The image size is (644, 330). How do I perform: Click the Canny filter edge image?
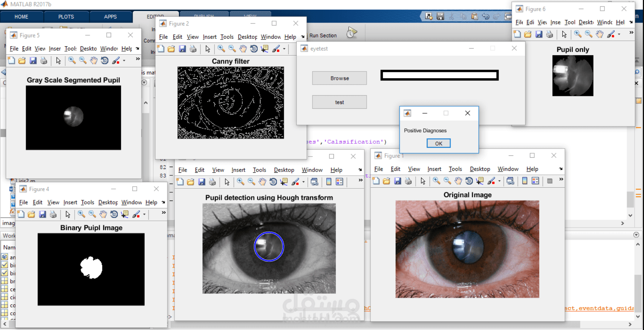pos(231,103)
